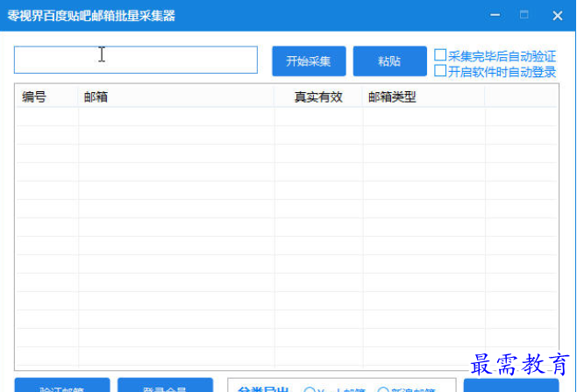The height and width of the screenshot is (392, 577).
Task: Click the 邮箱 column header
Action: point(176,97)
